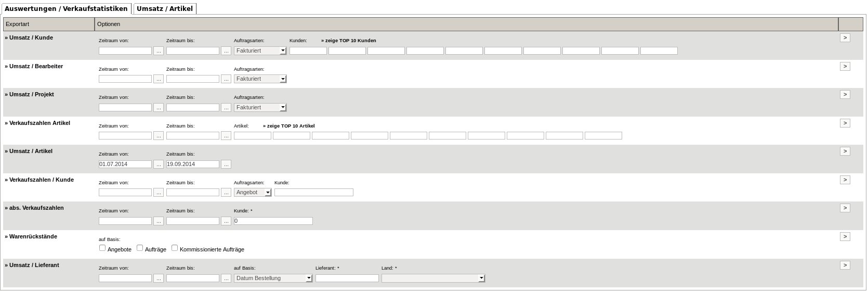Open Auftragsarten dropdown in Umsatz / Kunde row
The height and width of the screenshot is (291, 868).
tap(260, 50)
